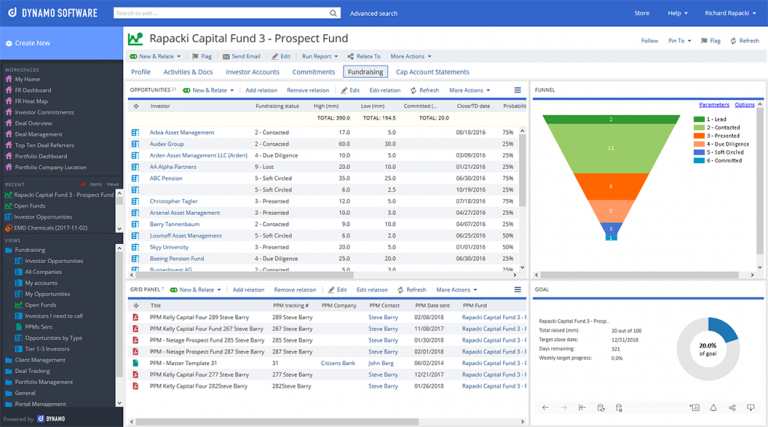Expand the Richard Rapacki user menu
This screenshot has height=427, width=768.
[x=730, y=13]
